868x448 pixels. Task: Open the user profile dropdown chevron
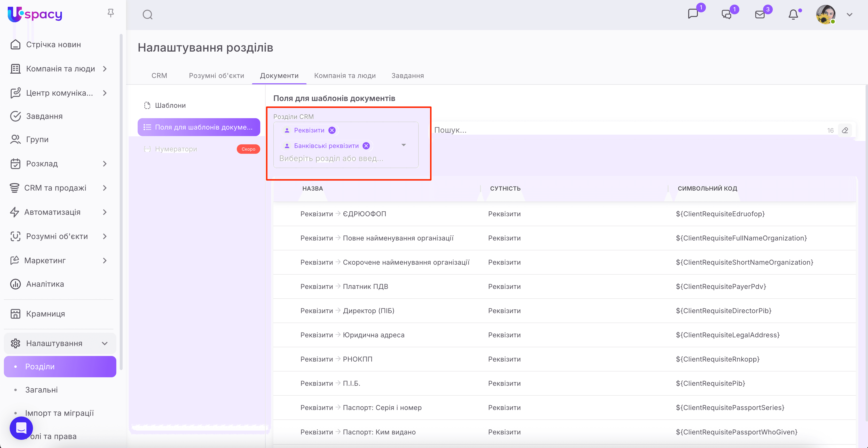(850, 15)
